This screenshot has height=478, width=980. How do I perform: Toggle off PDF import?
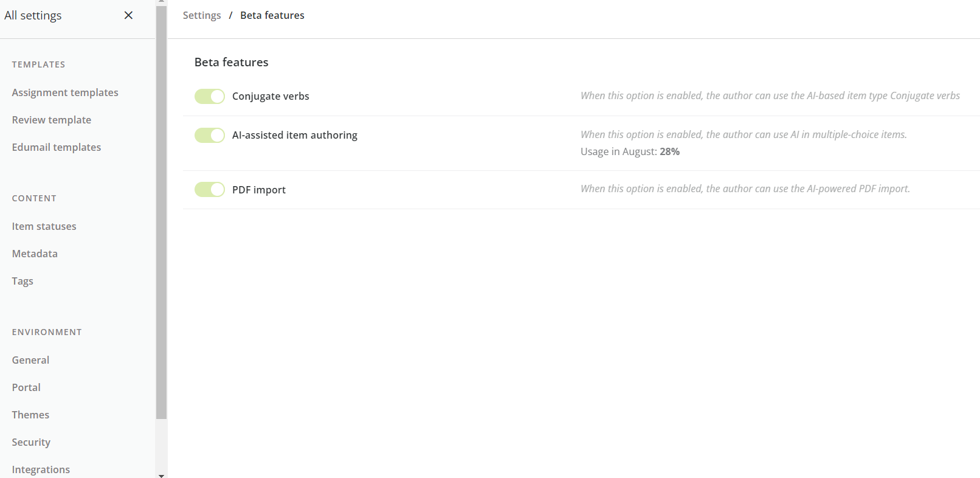click(209, 189)
